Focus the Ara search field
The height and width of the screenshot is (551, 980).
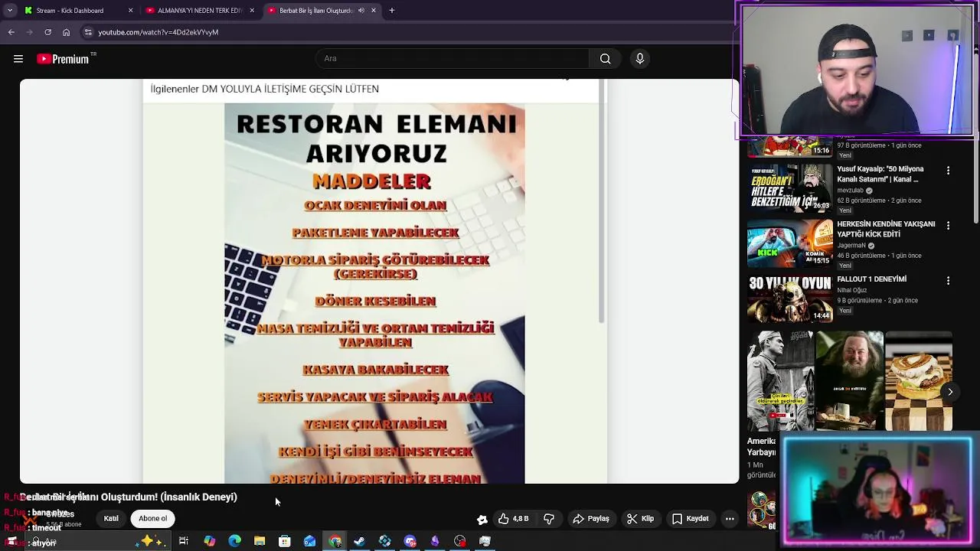[x=452, y=59]
